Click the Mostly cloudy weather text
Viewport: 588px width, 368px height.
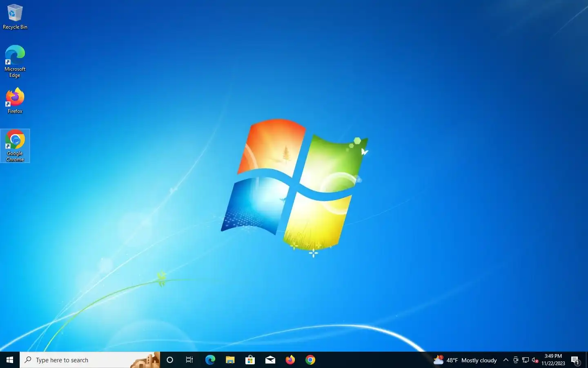(x=479, y=360)
